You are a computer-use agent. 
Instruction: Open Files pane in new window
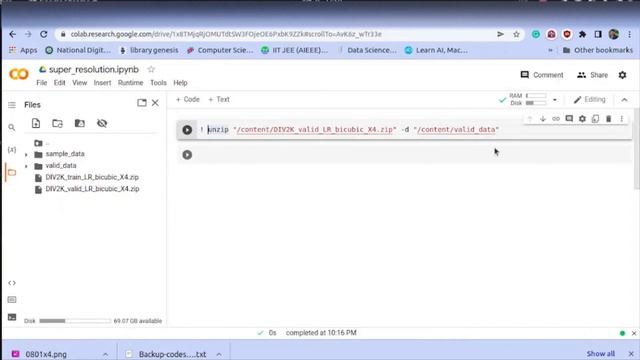click(x=142, y=103)
